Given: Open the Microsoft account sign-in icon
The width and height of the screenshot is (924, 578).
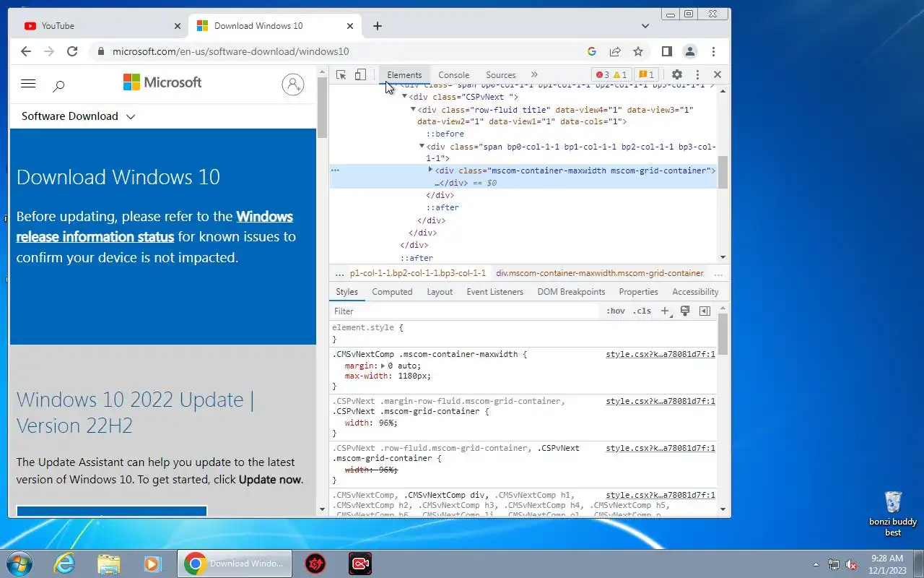Looking at the screenshot, I should tap(293, 85).
